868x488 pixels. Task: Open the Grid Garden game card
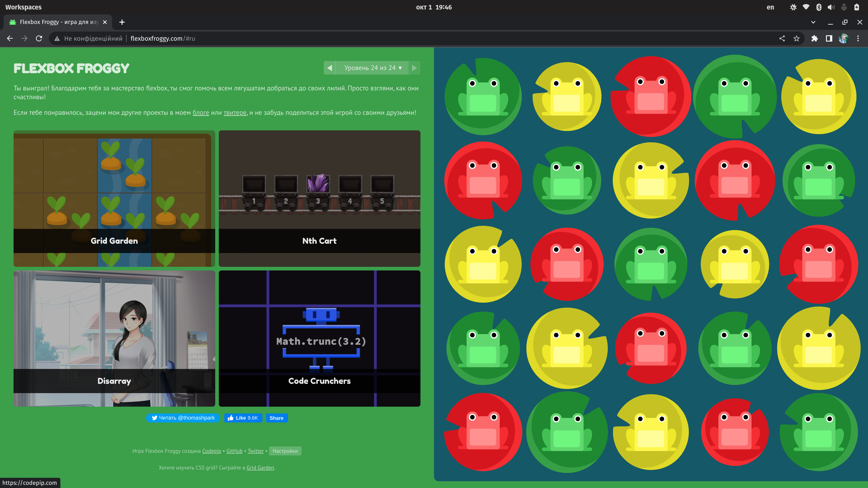(x=114, y=198)
